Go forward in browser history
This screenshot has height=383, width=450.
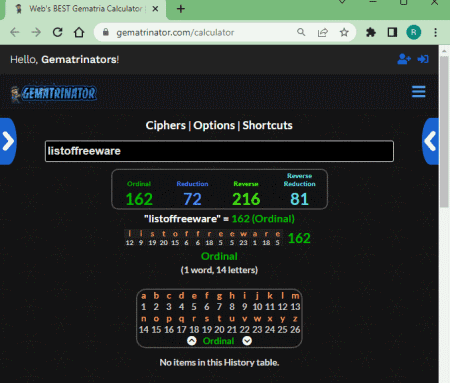[36, 32]
